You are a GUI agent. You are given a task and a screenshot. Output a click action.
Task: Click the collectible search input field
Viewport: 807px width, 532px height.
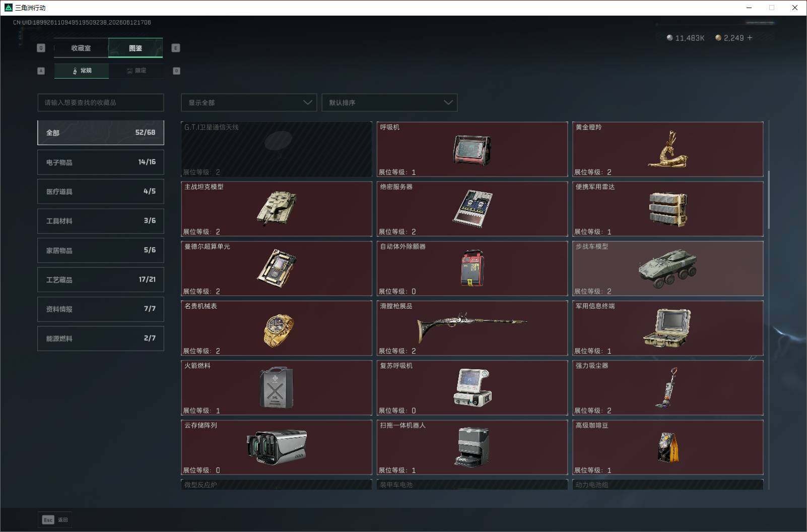pos(101,102)
